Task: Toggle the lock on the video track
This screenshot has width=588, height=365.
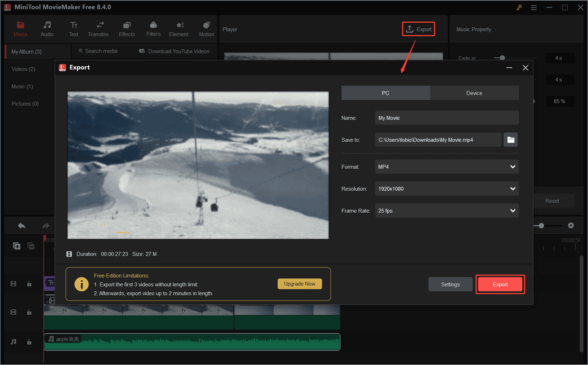Action: click(29, 283)
